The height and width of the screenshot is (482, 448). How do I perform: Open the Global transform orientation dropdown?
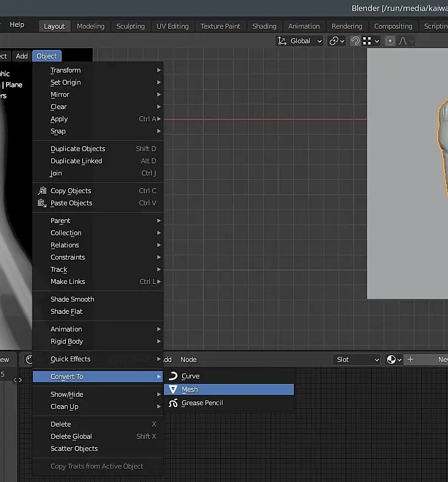(x=299, y=41)
